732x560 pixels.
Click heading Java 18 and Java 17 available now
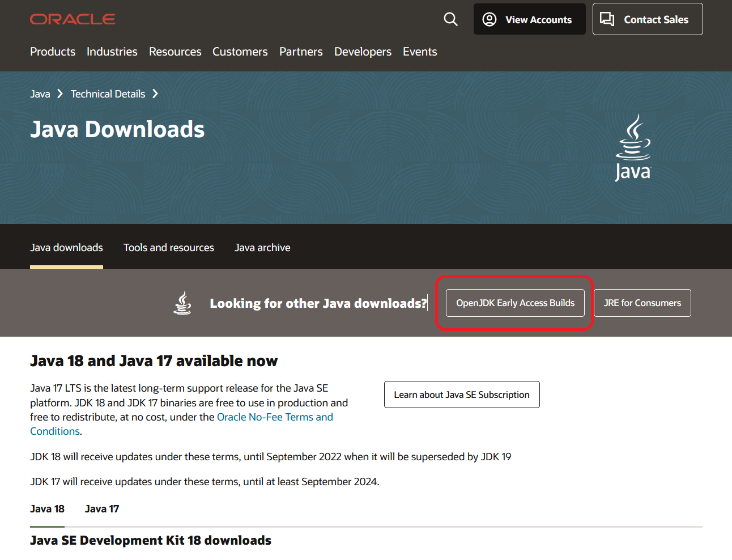pos(154,361)
